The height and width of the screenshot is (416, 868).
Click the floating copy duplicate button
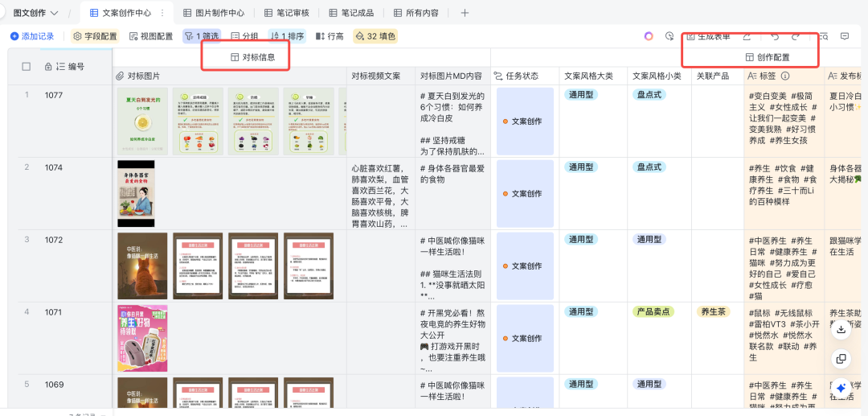click(x=841, y=359)
